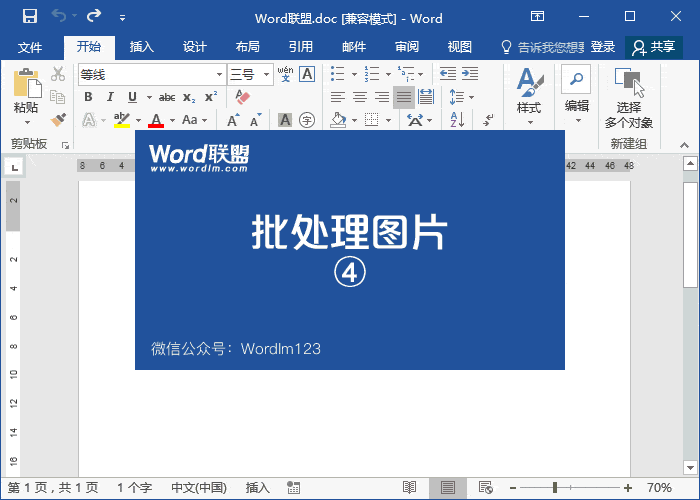The height and width of the screenshot is (500, 700).
Task: Click the 粘贴 paste button
Action: (x=26, y=96)
